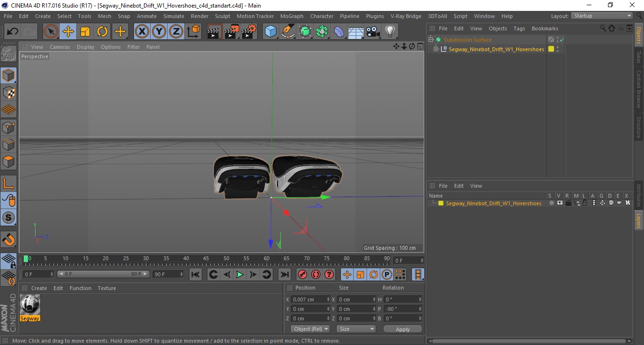Toggle Z axis lock
The height and width of the screenshot is (345, 644).
point(176,32)
